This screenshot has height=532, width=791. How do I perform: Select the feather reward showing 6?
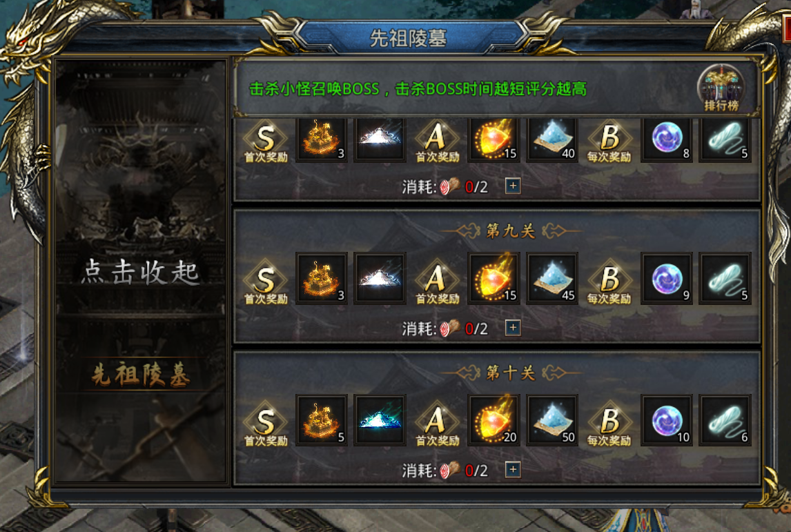(x=725, y=420)
